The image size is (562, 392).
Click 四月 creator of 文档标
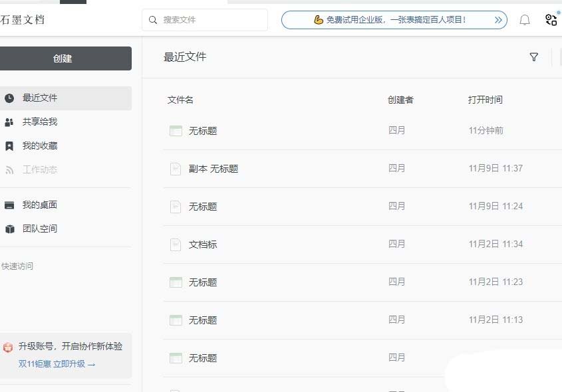coord(397,244)
